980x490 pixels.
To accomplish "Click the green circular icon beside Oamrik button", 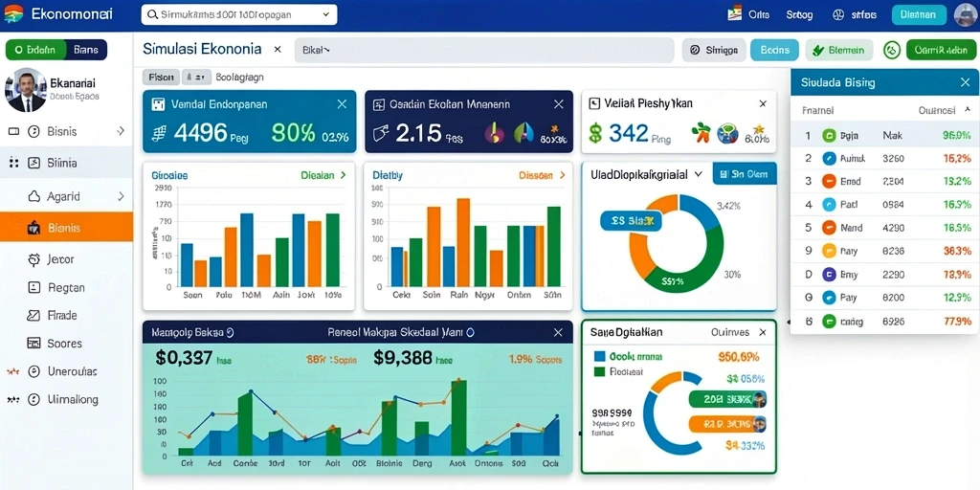I will pyautogui.click(x=893, y=50).
